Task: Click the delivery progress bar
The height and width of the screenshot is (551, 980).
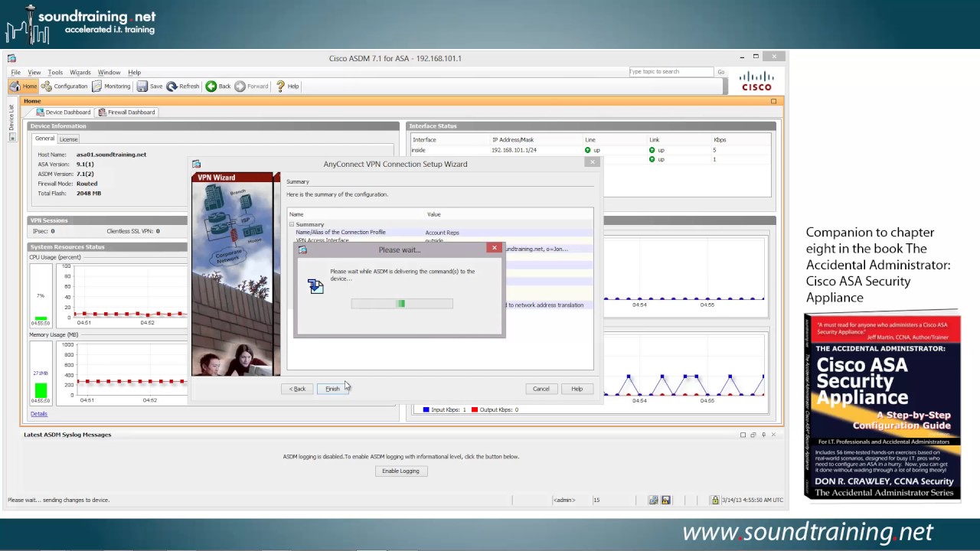Action: tap(402, 304)
